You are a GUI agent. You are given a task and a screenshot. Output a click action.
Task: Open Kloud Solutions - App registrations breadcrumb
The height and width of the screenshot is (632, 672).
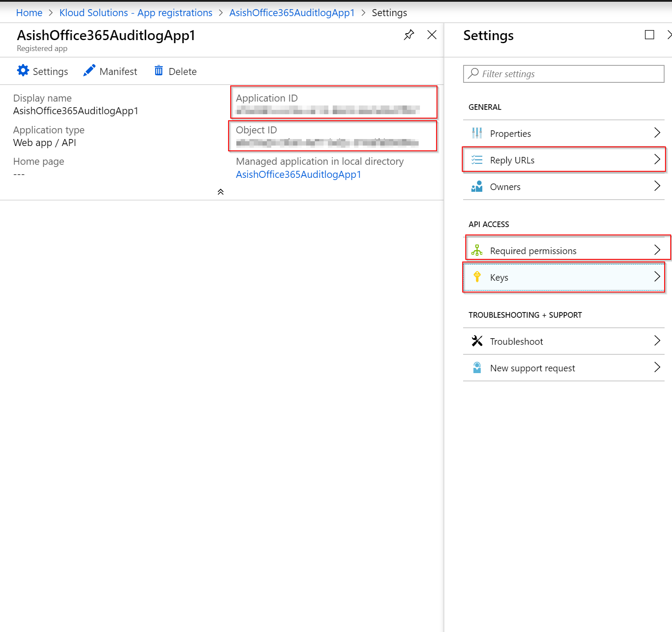pyautogui.click(x=136, y=13)
